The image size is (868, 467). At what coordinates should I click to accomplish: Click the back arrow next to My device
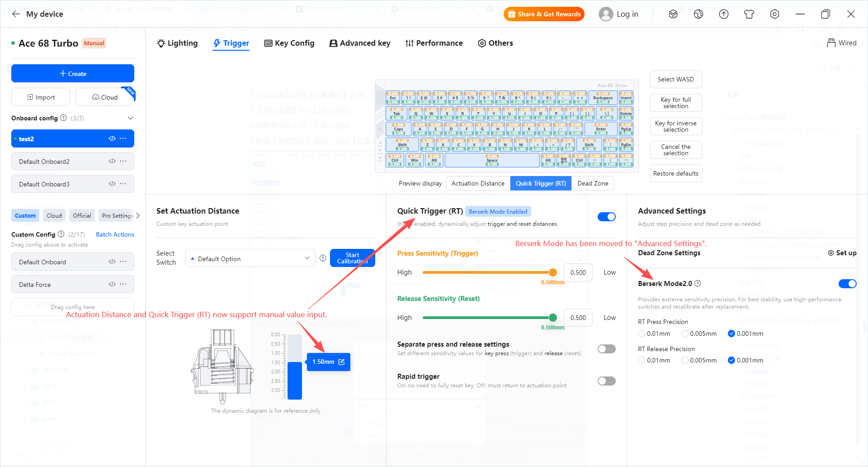[16, 14]
